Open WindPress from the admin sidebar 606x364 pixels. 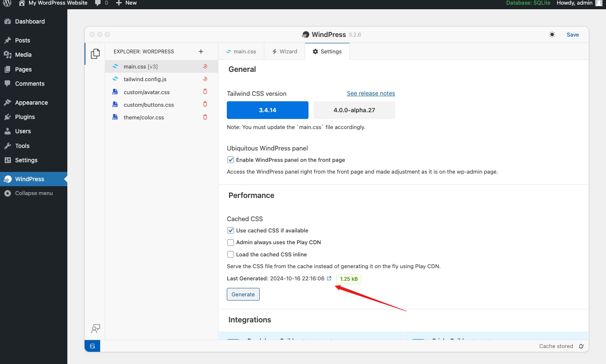point(29,179)
